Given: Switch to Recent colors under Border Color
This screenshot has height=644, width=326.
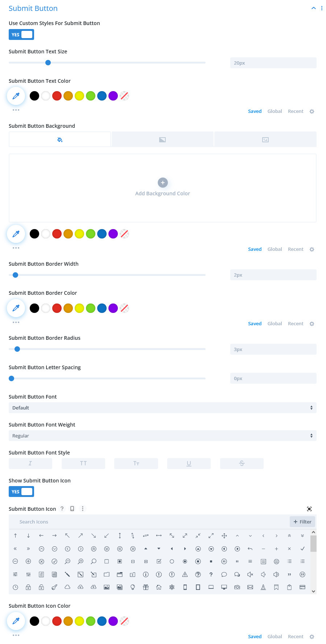Looking at the screenshot, I should pos(296,324).
